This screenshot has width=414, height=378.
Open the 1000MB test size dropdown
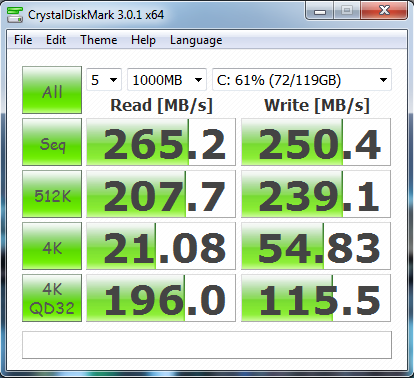[x=167, y=80]
